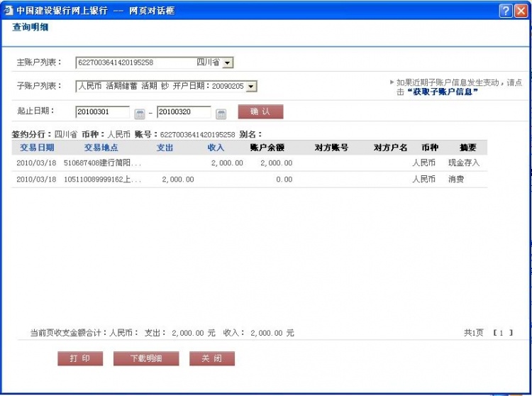Click the 打印 print button

pos(80,358)
